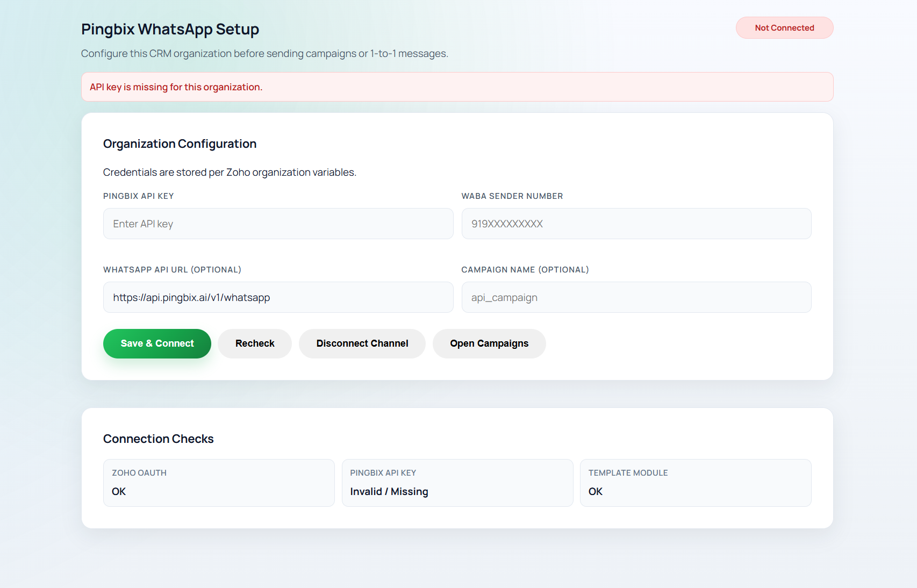Image resolution: width=917 pixels, height=588 pixels.
Task: Click the Campaign Name optional field
Action: coord(636,297)
